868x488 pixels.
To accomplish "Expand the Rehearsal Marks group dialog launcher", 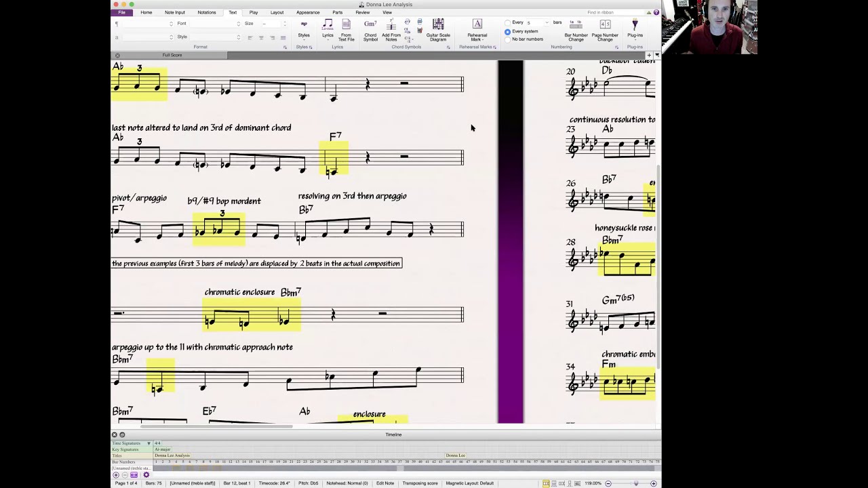I will 495,47.
